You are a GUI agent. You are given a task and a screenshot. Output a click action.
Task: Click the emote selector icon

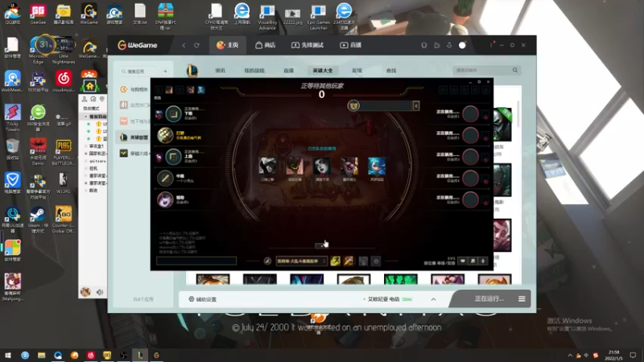[376, 261]
